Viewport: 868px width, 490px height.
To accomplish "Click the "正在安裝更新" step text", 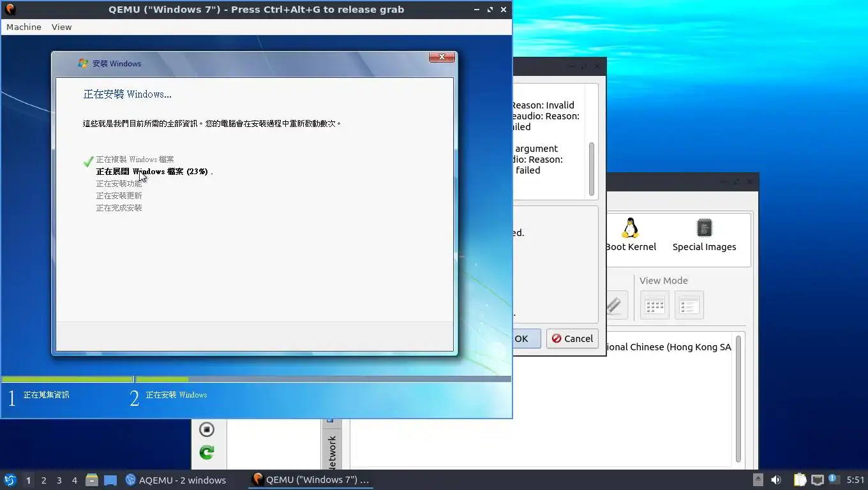I will [119, 196].
